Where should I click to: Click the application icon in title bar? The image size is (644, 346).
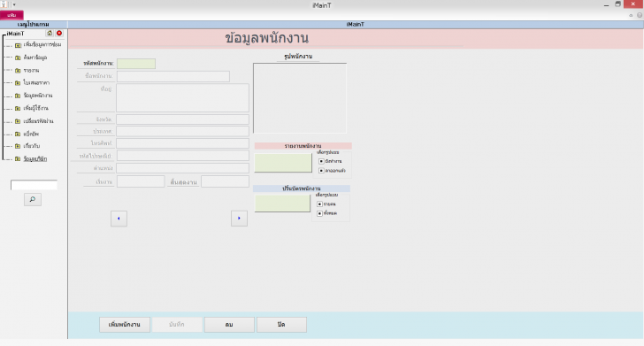(x=4, y=4)
